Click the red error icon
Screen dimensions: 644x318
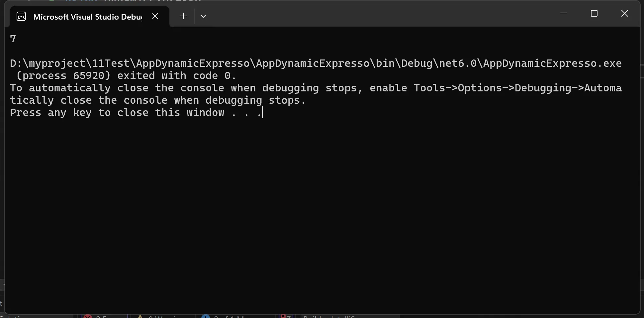point(88,316)
